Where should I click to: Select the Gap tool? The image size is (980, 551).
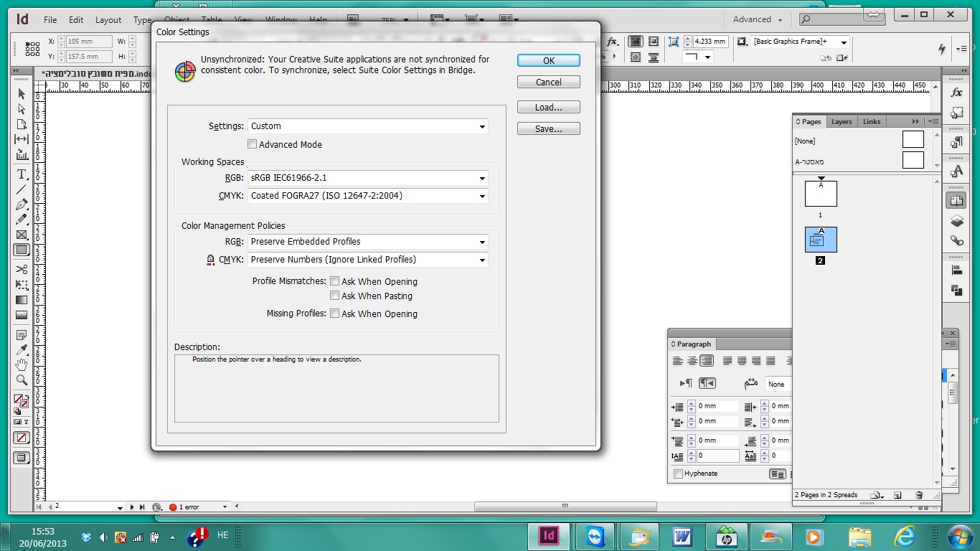pyautogui.click(x=22, y=139)
